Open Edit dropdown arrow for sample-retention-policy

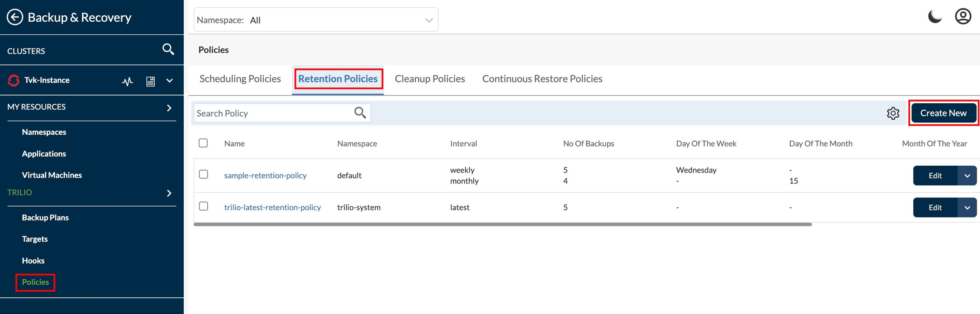(967, 175)
